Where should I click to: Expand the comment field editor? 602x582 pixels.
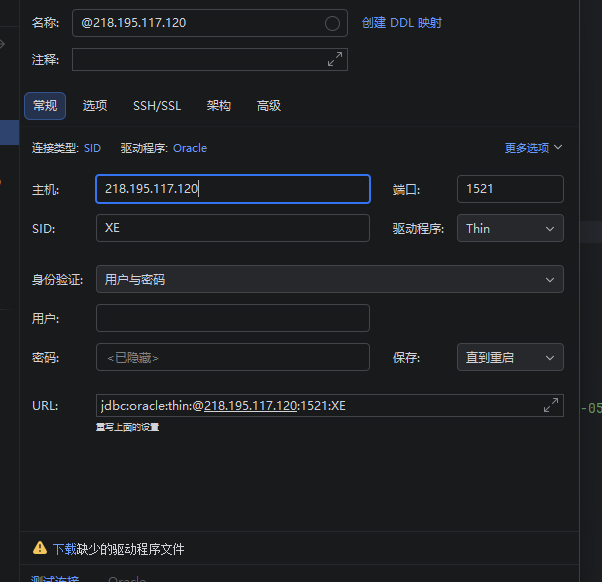[335, 59]
